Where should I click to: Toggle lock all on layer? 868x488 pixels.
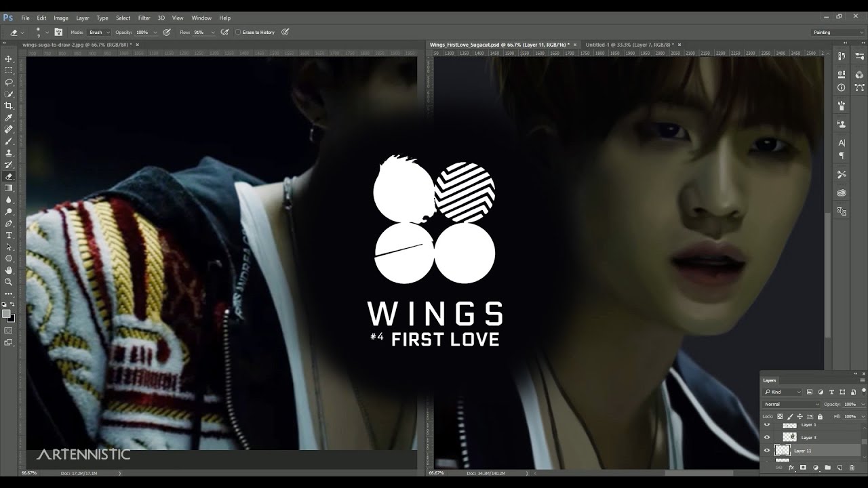tap(820, 416)
